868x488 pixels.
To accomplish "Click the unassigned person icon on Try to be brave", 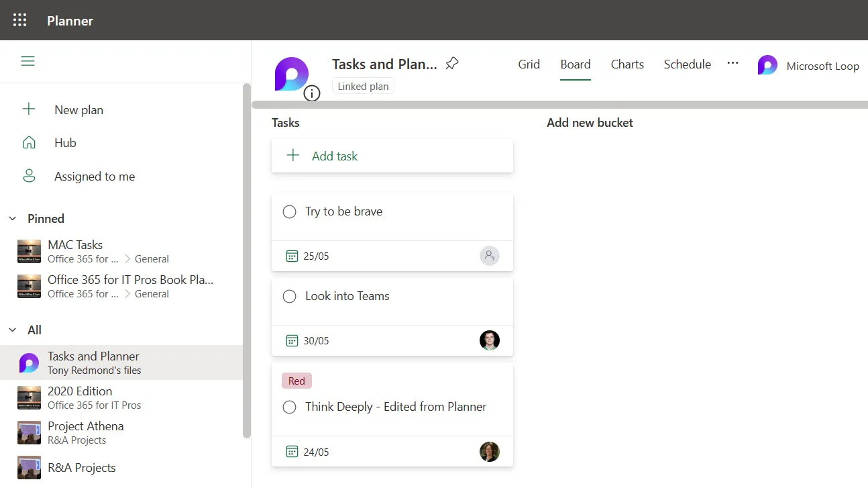I will tap(489, 256).
